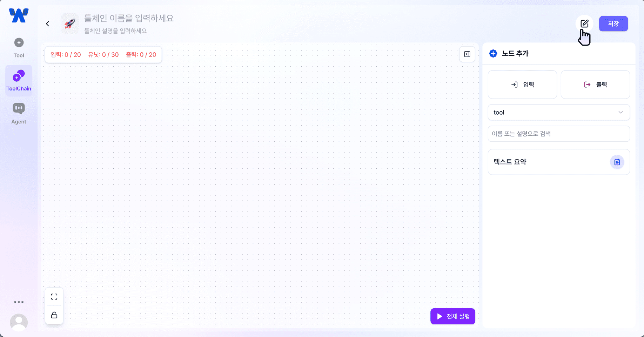Toggle the canvas lock icon

54,315
